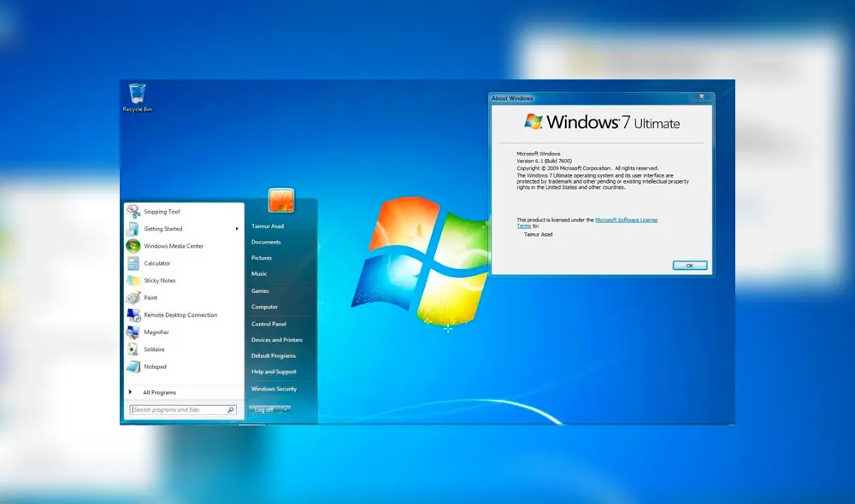Launch Snipping Tool by its label
This screenshot has height=504, width=855.
[162, 211]
